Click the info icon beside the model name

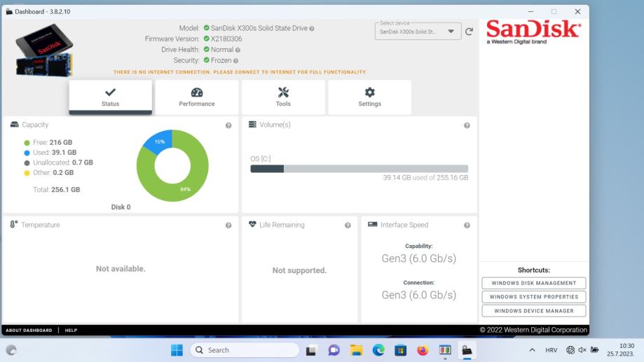click(x=312, y=28)
